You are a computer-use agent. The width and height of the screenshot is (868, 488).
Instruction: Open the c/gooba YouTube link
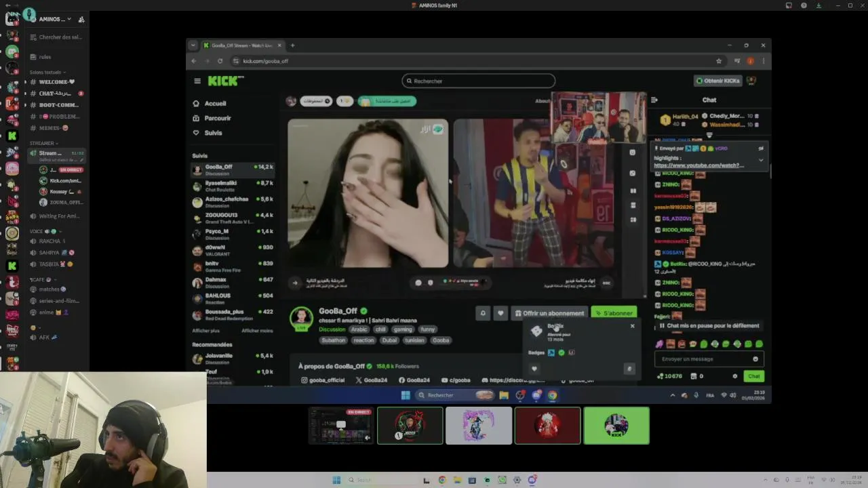[454, 380]
